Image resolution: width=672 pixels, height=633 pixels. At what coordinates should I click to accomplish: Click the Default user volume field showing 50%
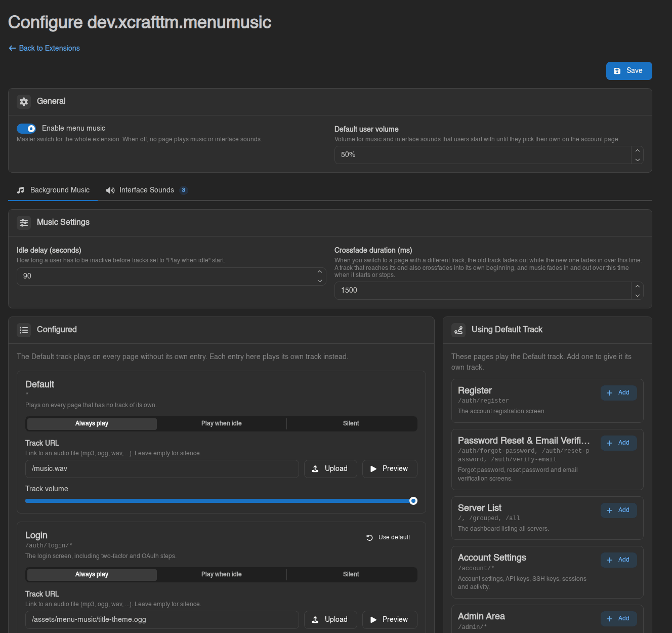click(483, 155)
